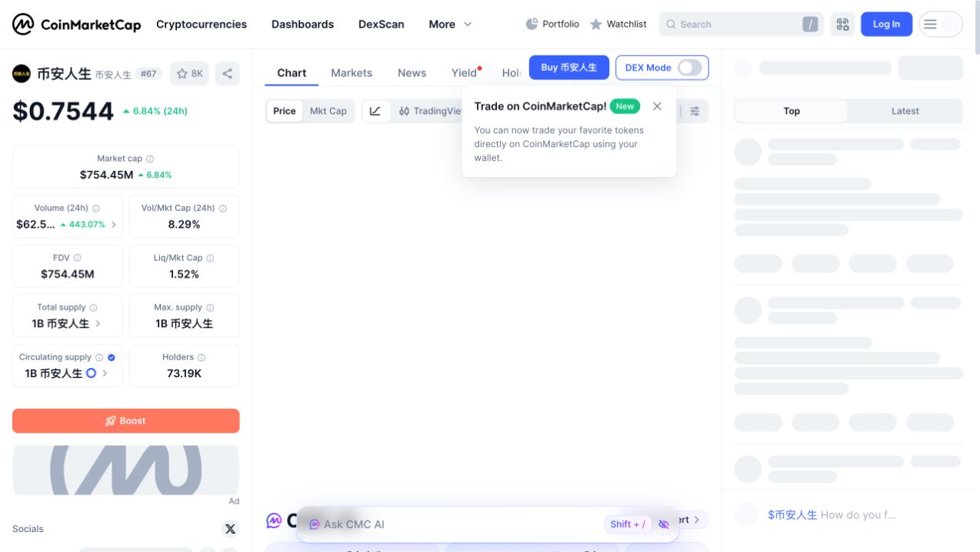The image size is (980, 552).
Task: Expand the Volume (24h) details chevron
Action: coord(114,225)
